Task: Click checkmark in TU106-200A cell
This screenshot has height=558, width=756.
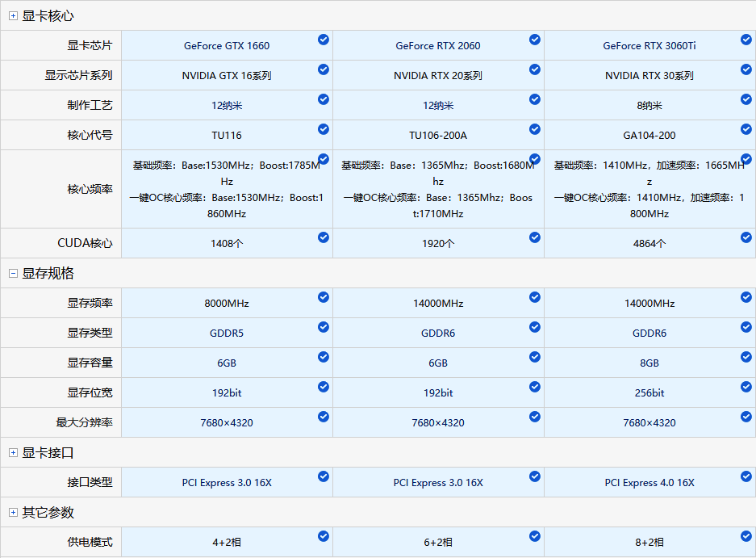Action: pyautogui.click(x=535, y=129)
